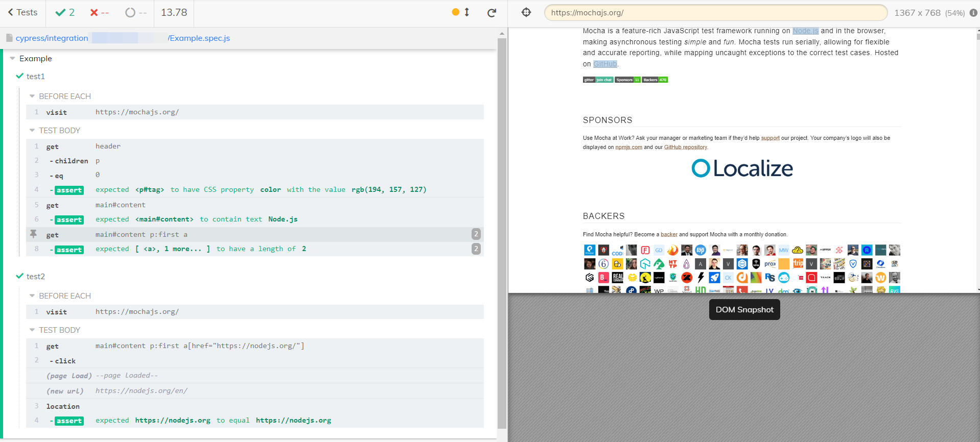This screenshot has width=980, height=442.
Task: Select test2 visit https://mochajs.org/ command
Action: (255, 312)
